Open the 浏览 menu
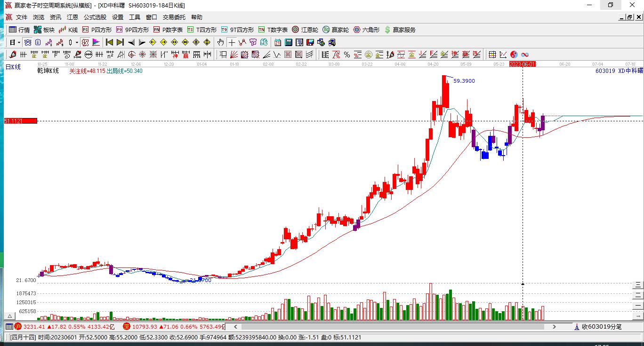This screenshot has width=644, height=346. tap(39, 17)
